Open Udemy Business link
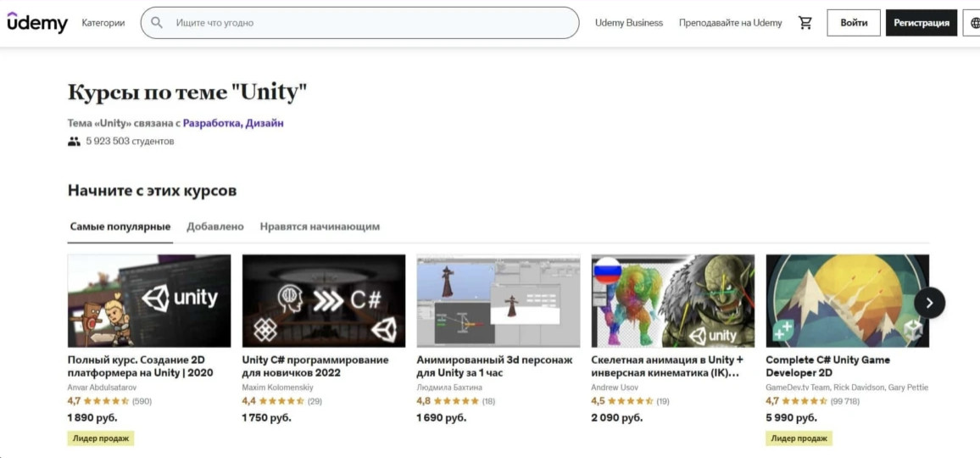The width and height of the screenshot is (980, 458). click(x=629, y=23)
